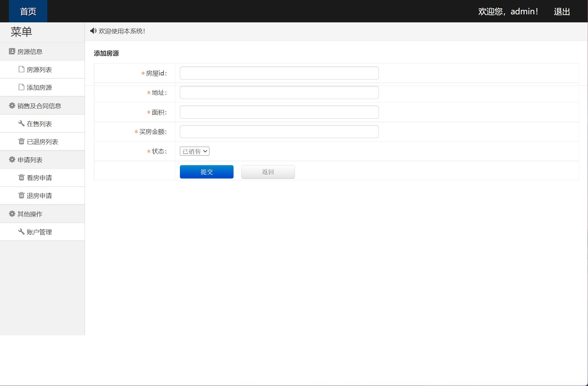
Task: Collapse the 其他操作 menu section
Action: click(x=30, y=214)
